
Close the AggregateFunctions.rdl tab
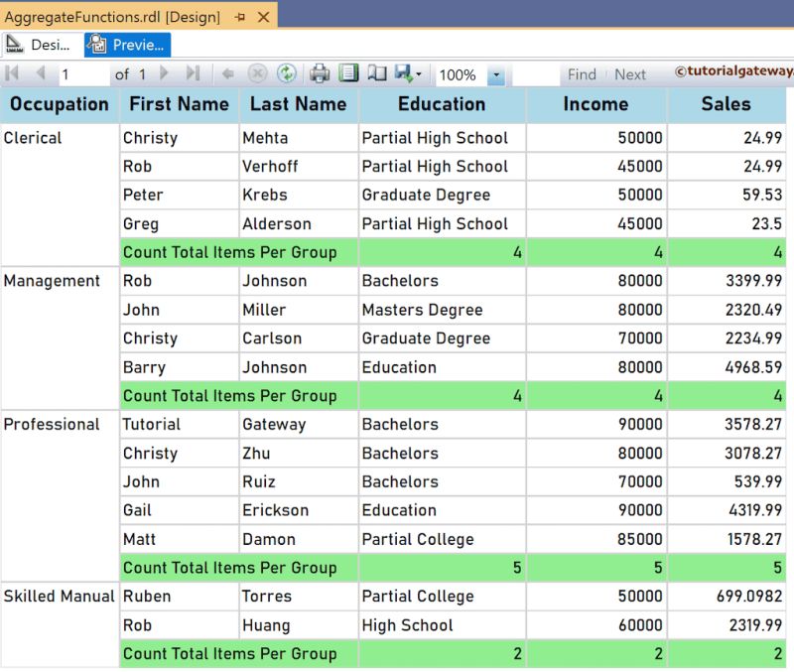(263, 17)
